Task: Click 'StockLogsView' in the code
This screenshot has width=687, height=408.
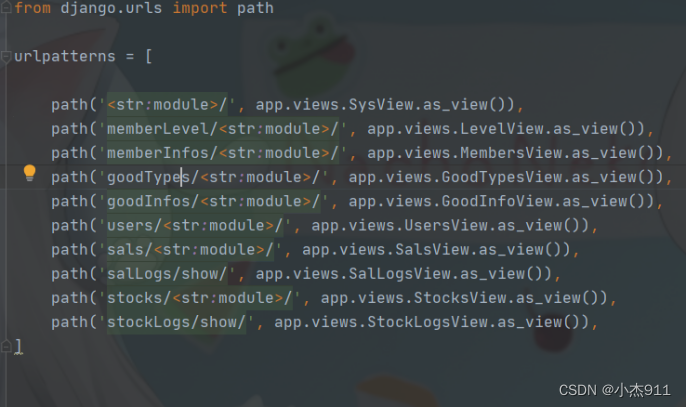Action: (x=428, y=322)
